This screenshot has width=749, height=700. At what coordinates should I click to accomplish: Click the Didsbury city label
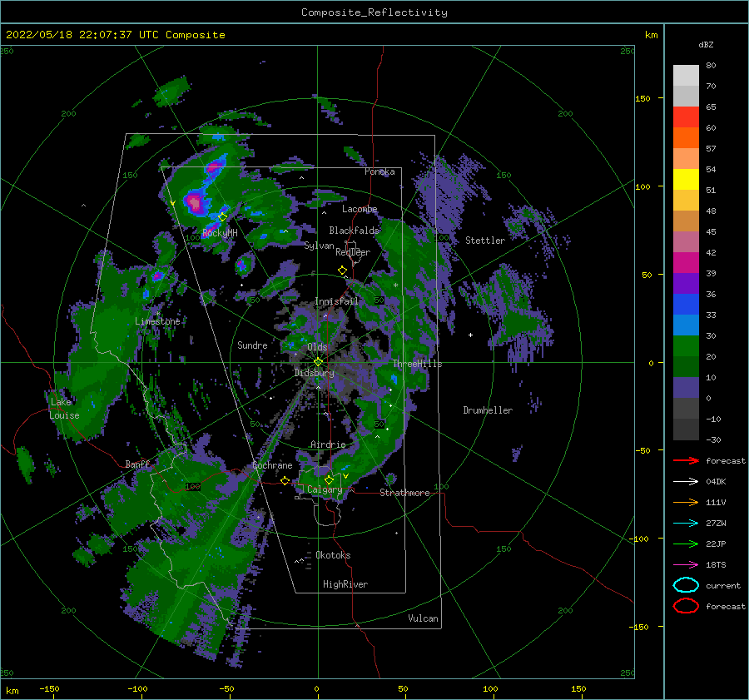tap(314, 373)
